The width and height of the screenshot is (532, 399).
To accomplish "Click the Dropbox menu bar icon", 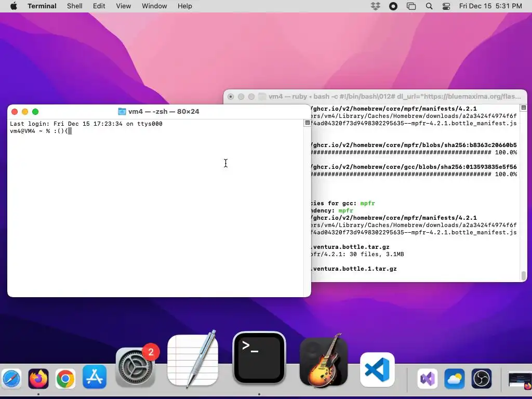I will point(375,6).
